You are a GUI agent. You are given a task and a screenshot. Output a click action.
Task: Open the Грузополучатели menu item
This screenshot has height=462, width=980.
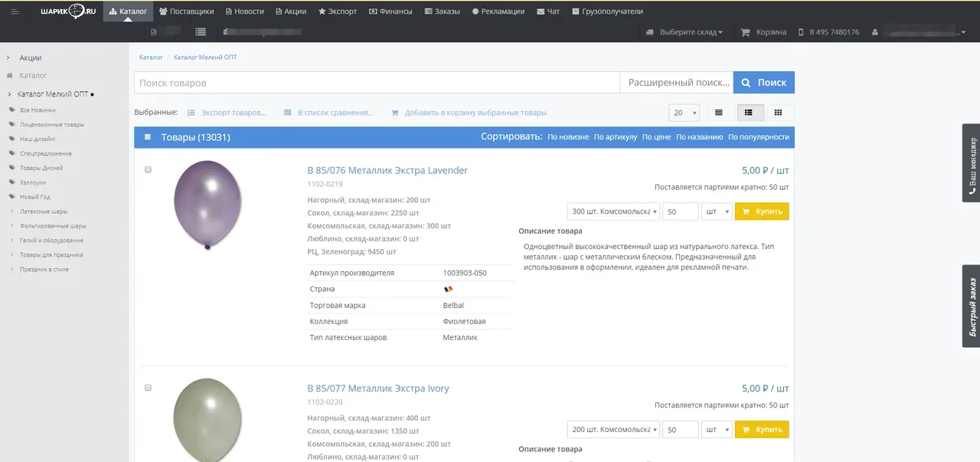tap(607, 11)
